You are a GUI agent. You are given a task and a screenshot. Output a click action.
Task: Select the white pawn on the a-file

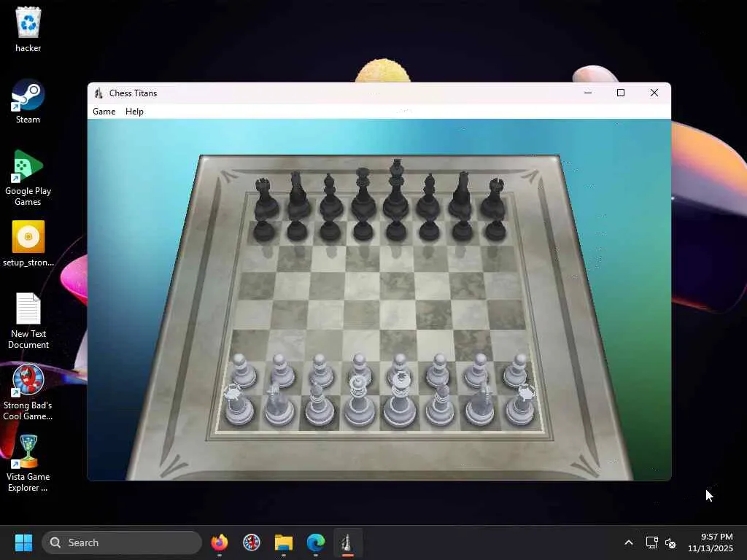(244, 370)
